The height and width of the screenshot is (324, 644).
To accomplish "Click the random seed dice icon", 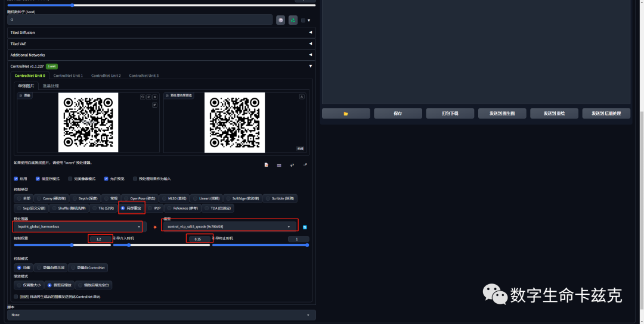I will click(x=280, y=20).
